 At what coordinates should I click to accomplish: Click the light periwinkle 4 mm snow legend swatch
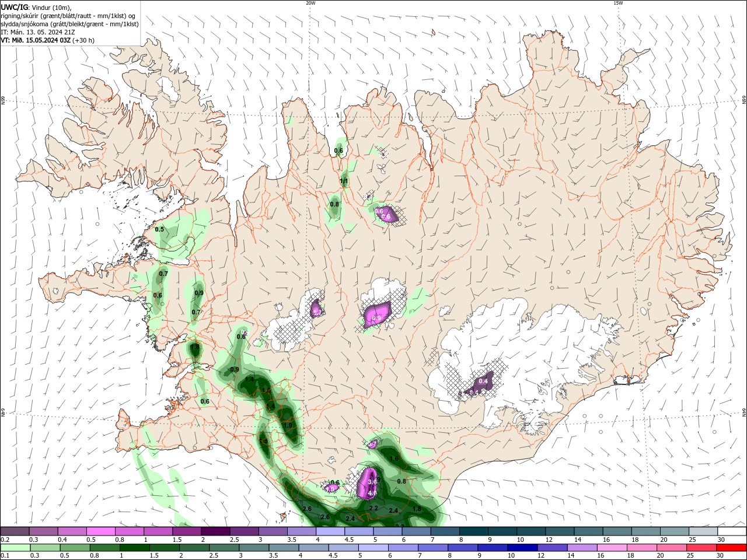[330, 531]
